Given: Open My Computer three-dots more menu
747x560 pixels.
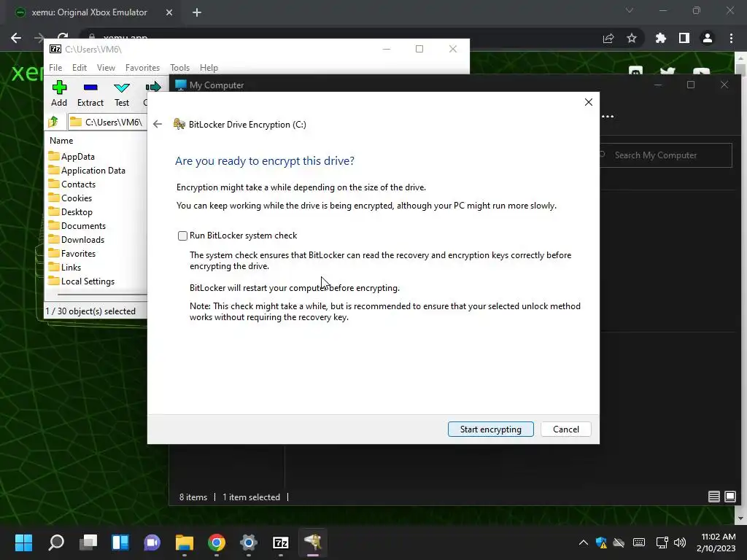Looking at the screenshot, I should (x=608, y=116).
